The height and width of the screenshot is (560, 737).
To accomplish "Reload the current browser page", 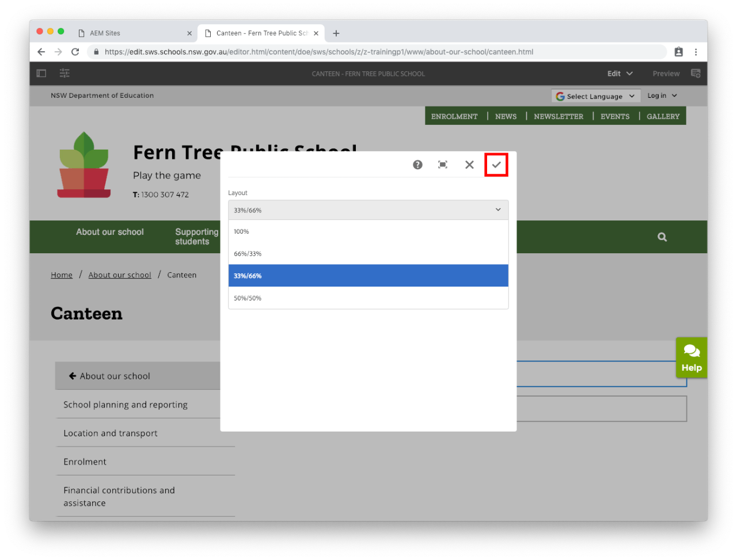I will (x=75, y=52).
